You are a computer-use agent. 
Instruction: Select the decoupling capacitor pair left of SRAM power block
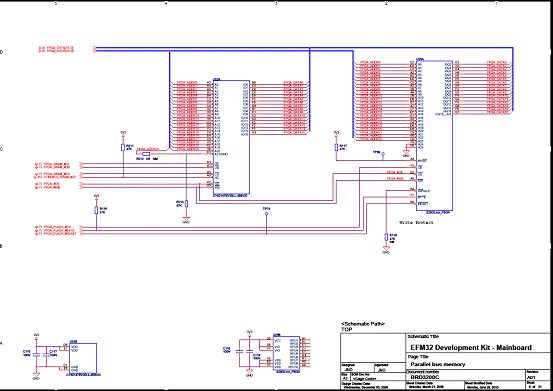pyautogui.click(x=41, y=355)
